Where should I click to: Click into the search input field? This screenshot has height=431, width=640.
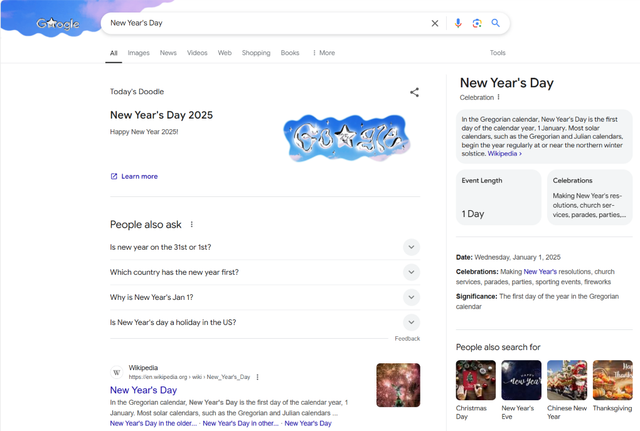(x=260, y=23)
